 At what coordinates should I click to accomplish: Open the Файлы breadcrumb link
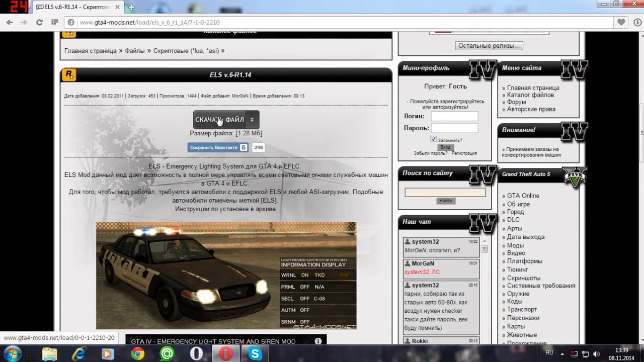click(x=135, y=51)
